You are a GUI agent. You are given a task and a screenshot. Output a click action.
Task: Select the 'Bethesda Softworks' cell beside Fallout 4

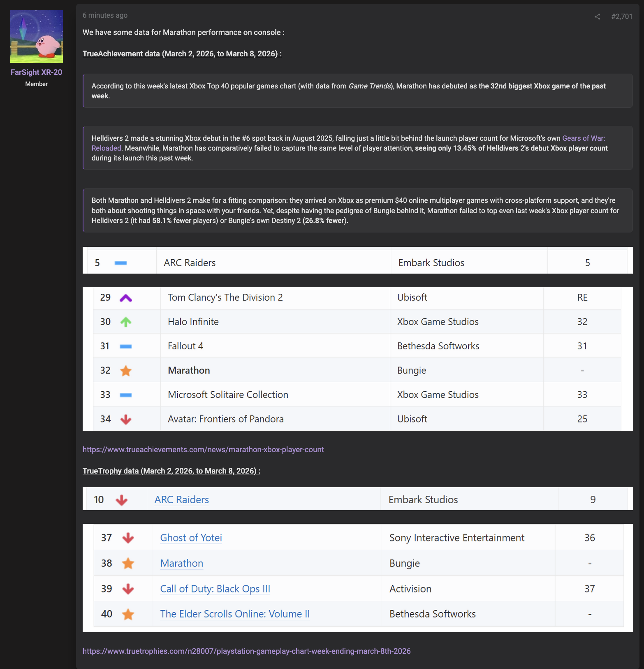(467, 346)
